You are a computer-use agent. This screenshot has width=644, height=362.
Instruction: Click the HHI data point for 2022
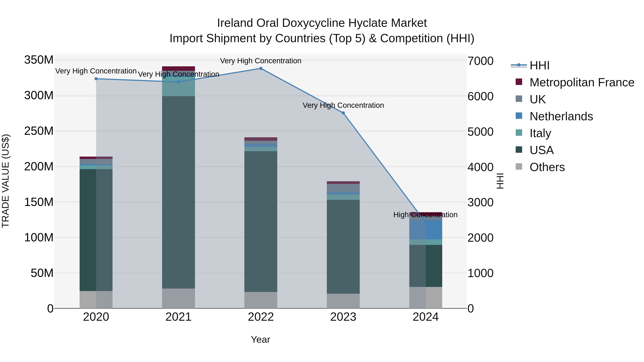click(x=261, y=68)
